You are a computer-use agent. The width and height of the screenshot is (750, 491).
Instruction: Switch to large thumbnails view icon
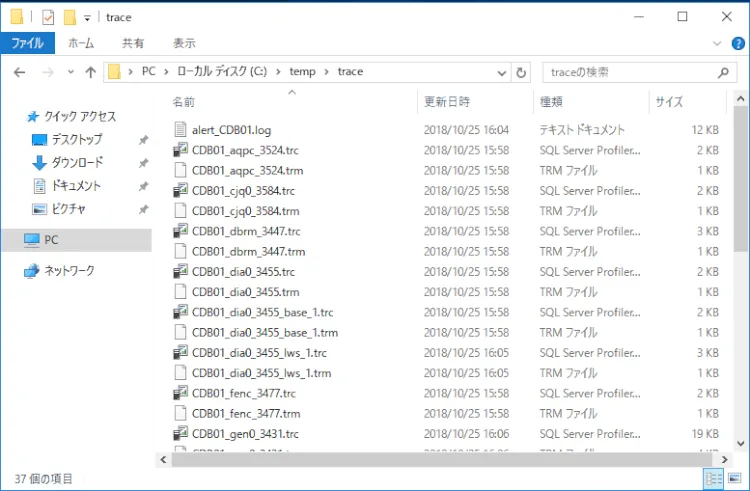[734, 478]
